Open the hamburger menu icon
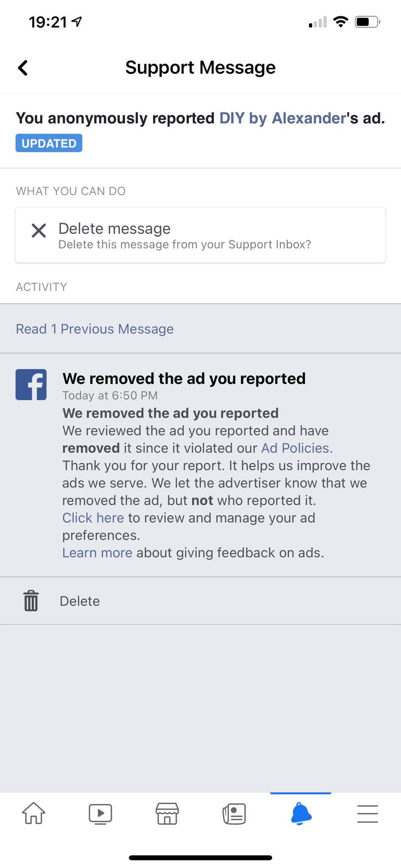This screenshot has width=401, height=868. click(x=367, y=813)
